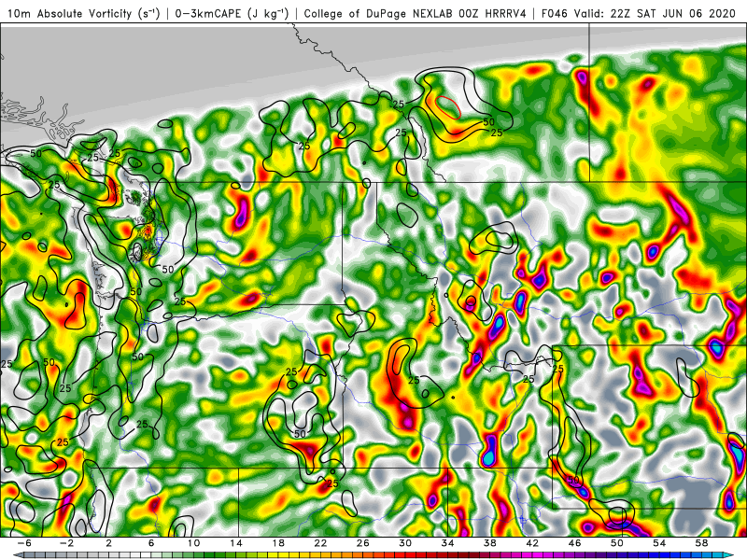Click the '46' colorbar tick label
Image resolution: width=747 pixels, height=560 pixels.
[575, 543]
